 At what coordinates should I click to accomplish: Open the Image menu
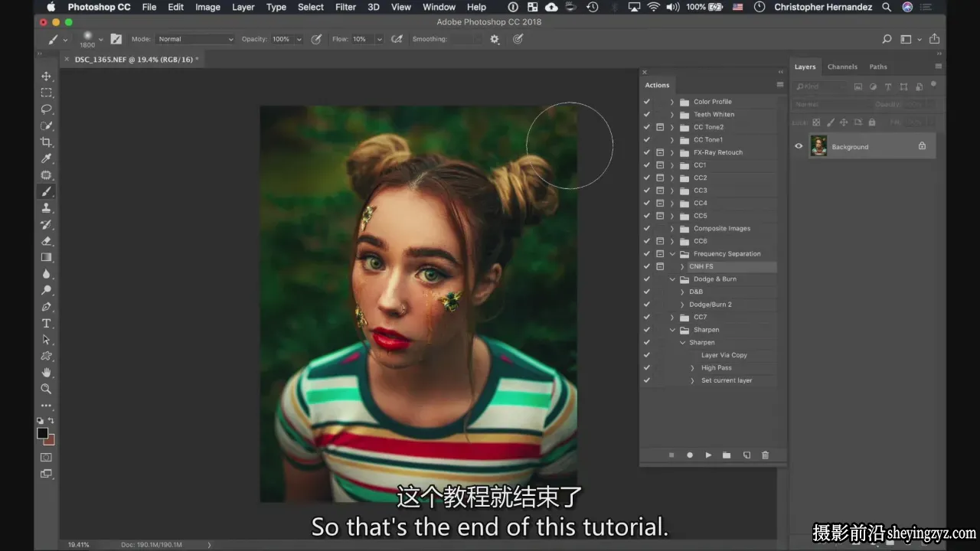pyautogui.click(x=207, y=7)
